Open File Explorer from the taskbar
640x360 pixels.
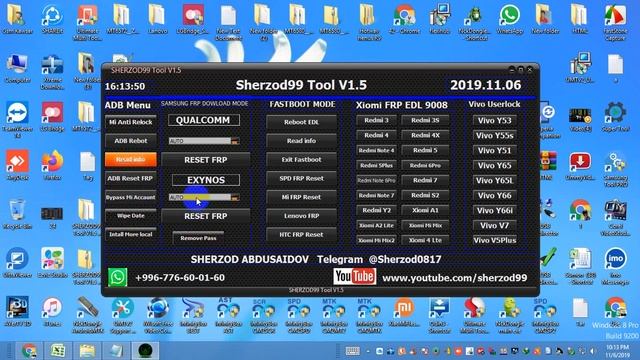[x=87, y=351]
